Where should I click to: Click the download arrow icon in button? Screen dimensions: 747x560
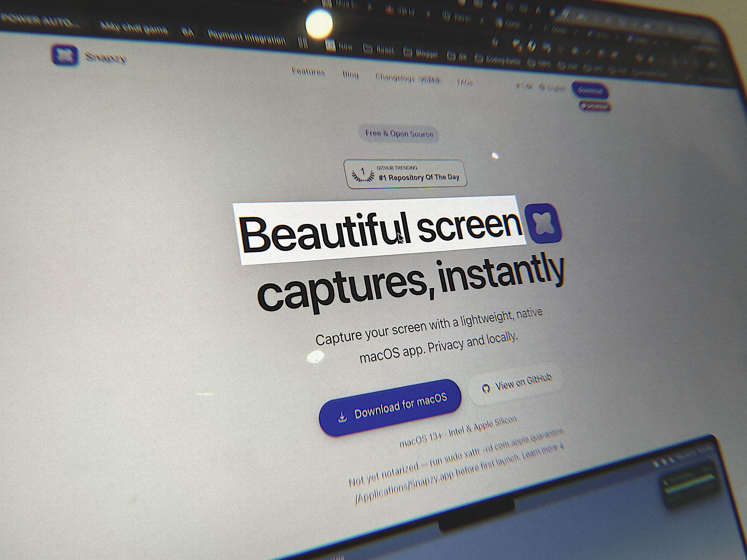point(342,417)
